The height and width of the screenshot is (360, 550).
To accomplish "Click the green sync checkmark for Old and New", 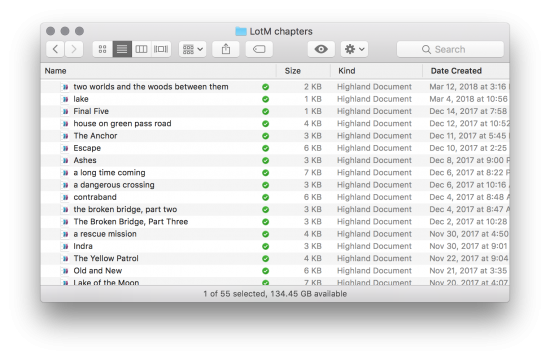I will click(x=266, y=271).
